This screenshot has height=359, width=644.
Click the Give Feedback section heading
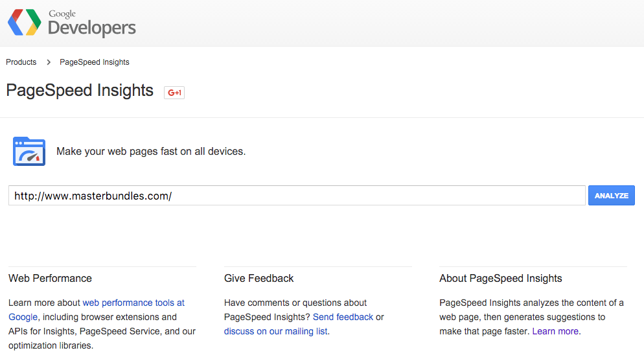pos(259,279)
